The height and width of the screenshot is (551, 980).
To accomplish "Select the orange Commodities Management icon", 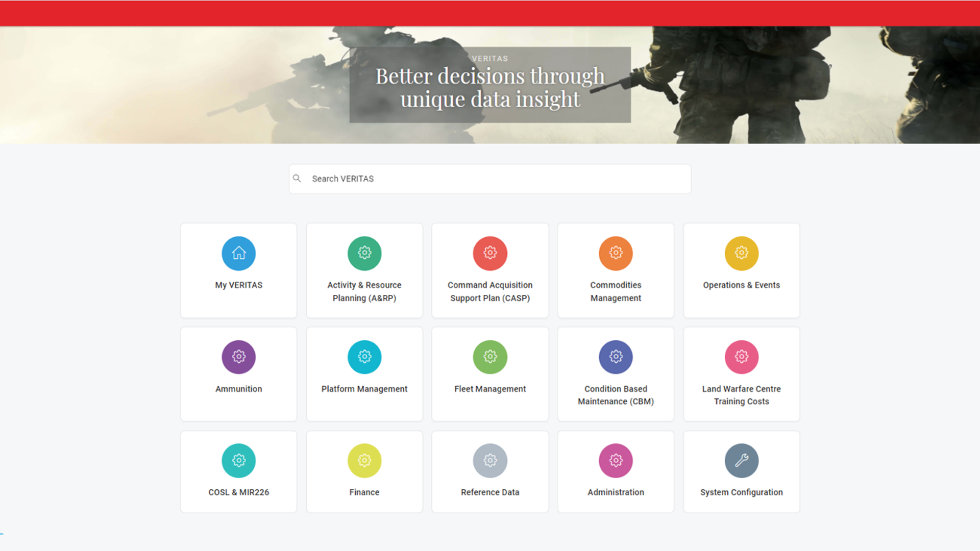I will [x=616, y=253].
